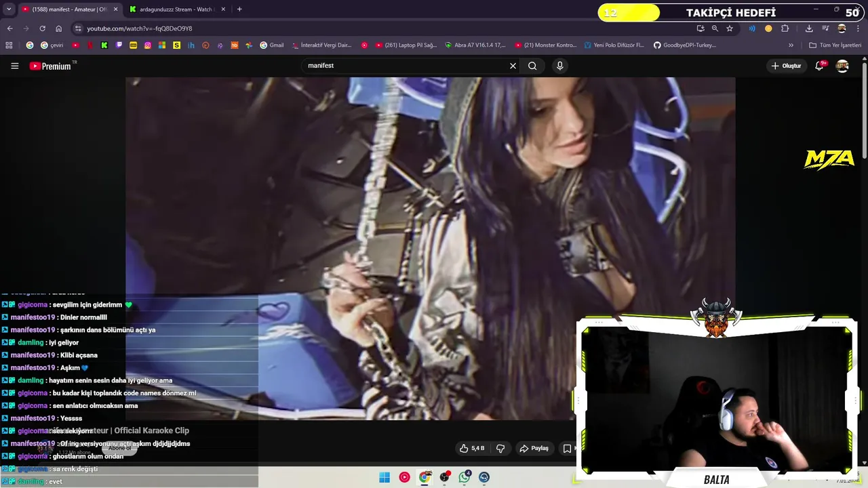Expand hidden bookmarks with double chevron

point(791,45)
